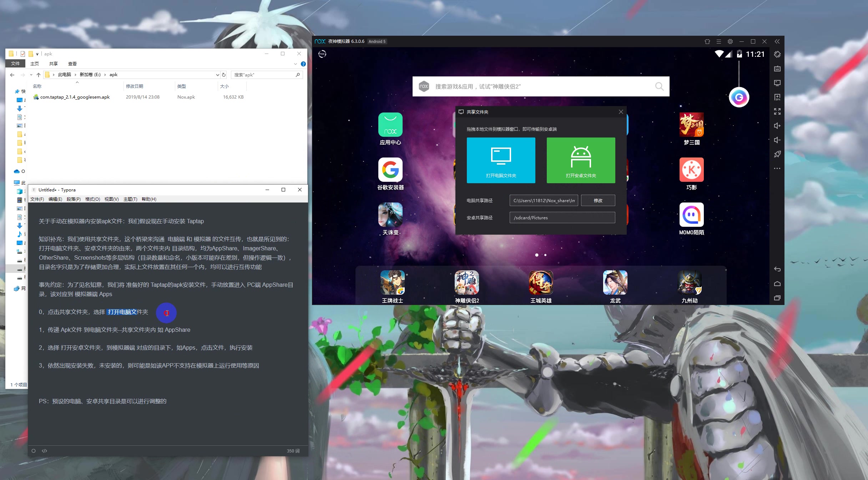
Task: Go up one folder in Explorer
Action: (x=39, y=75)
